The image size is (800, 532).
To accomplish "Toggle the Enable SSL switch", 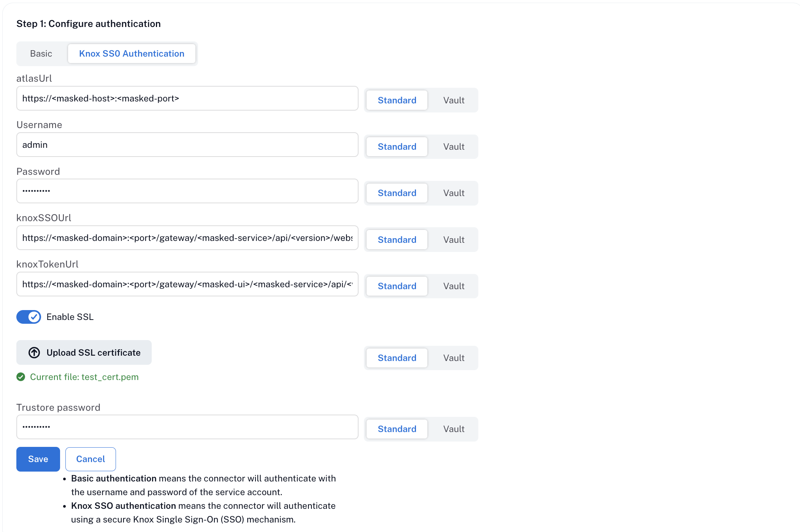I will (29, 317).
